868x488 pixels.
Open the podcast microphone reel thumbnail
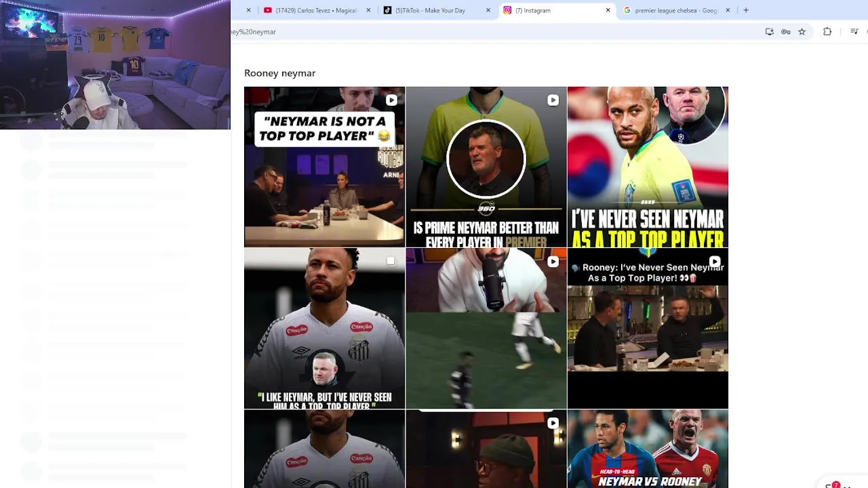(486, 328)
